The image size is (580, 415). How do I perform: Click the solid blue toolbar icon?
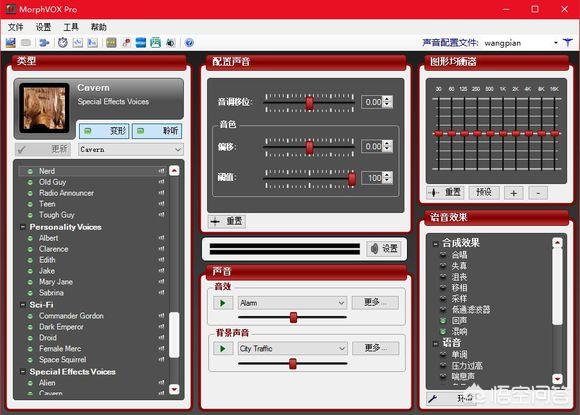141,43
